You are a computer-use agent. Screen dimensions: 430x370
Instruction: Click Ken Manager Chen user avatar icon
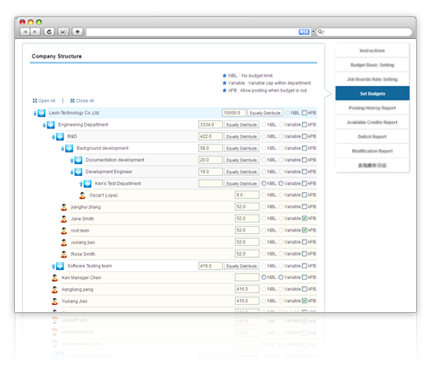pos(55,278)
